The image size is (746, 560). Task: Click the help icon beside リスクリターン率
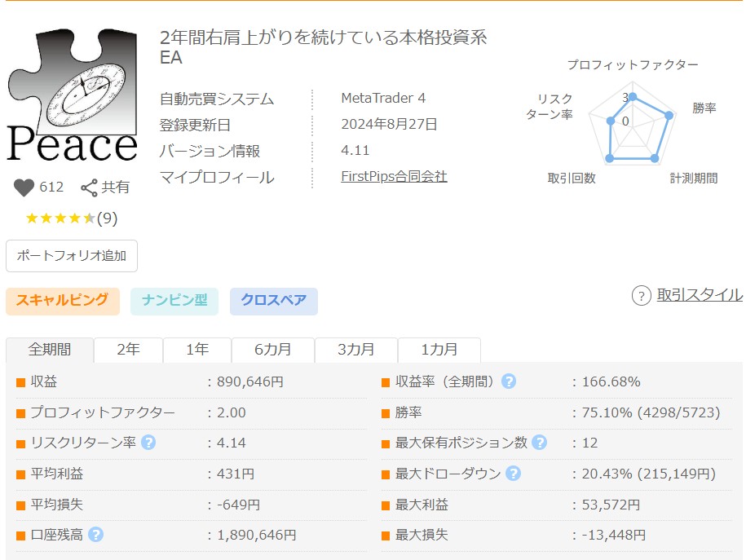coord(148,443)
